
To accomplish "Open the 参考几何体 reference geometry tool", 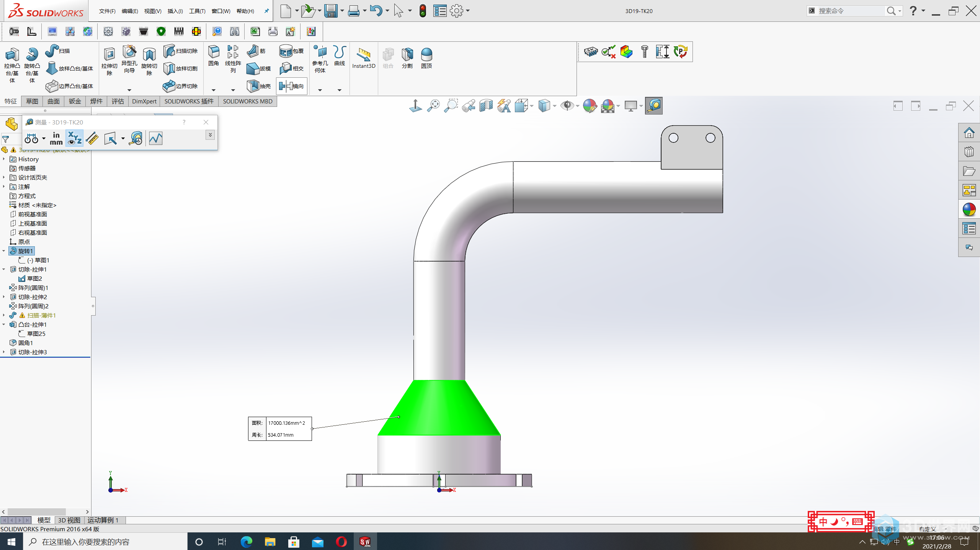I will [320, 59].
